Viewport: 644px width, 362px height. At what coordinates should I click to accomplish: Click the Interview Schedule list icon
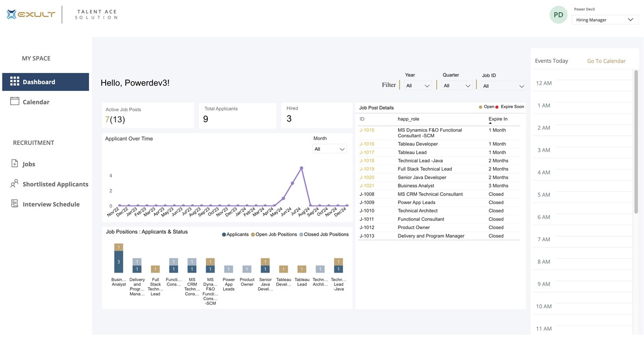tap(15, 204)
